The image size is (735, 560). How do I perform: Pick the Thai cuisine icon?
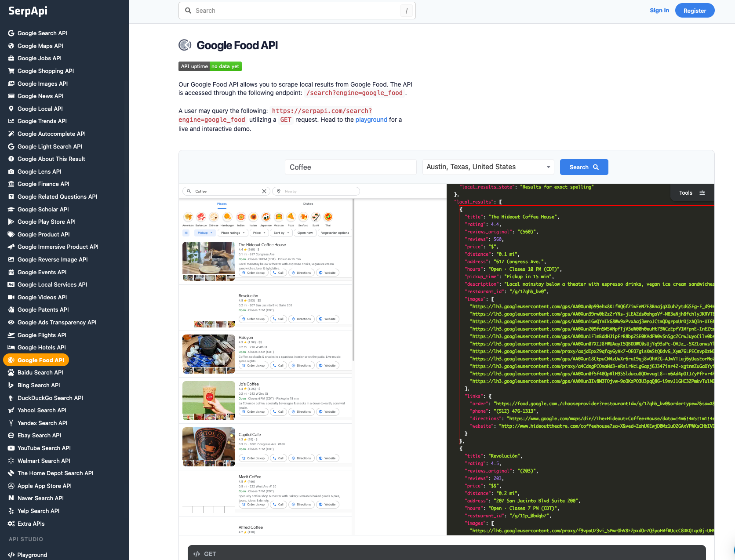point(328,217)
